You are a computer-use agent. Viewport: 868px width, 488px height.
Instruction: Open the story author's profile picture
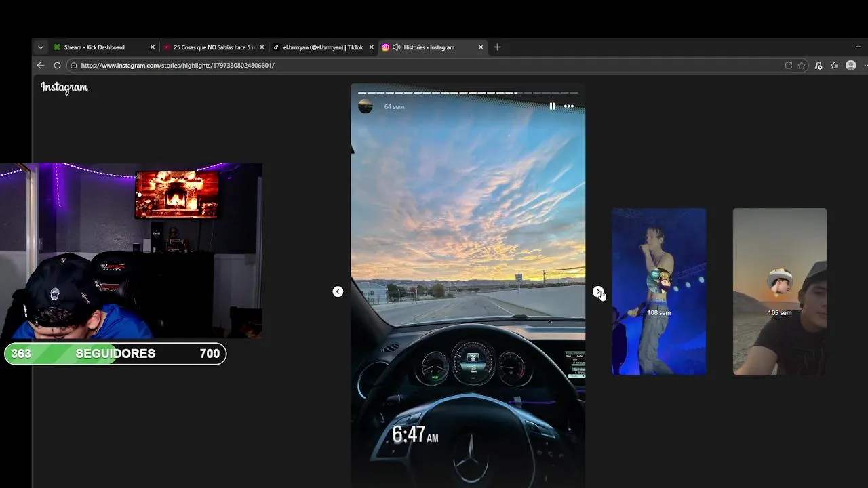[x=366, y=106]
